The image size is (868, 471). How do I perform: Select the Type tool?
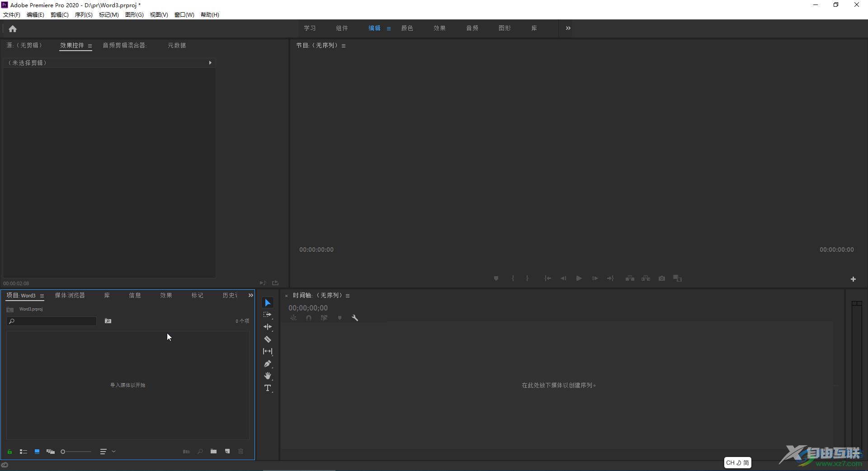tap(268, 388)
